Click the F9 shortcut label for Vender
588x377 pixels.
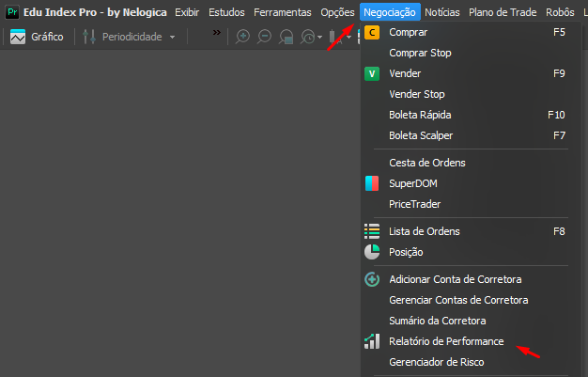point(559,73)
